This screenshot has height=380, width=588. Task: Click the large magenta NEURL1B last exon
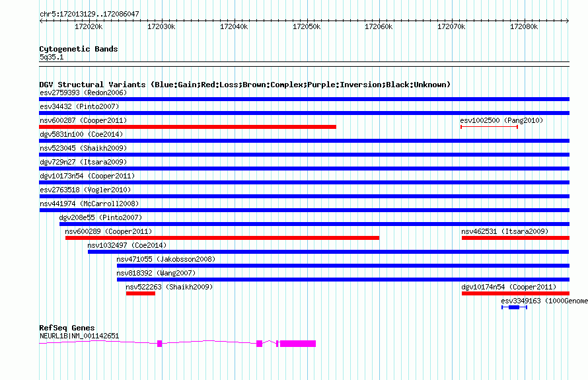click(298, 344)
